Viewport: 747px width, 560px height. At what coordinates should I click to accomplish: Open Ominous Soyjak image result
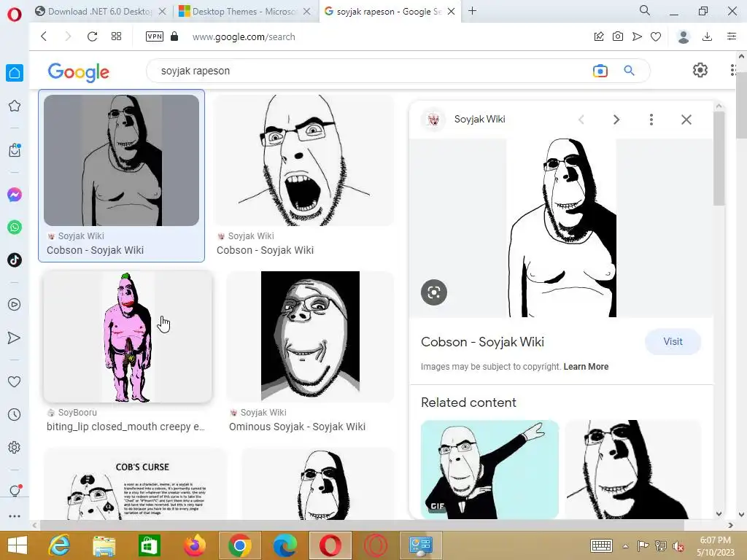point(310,337)
